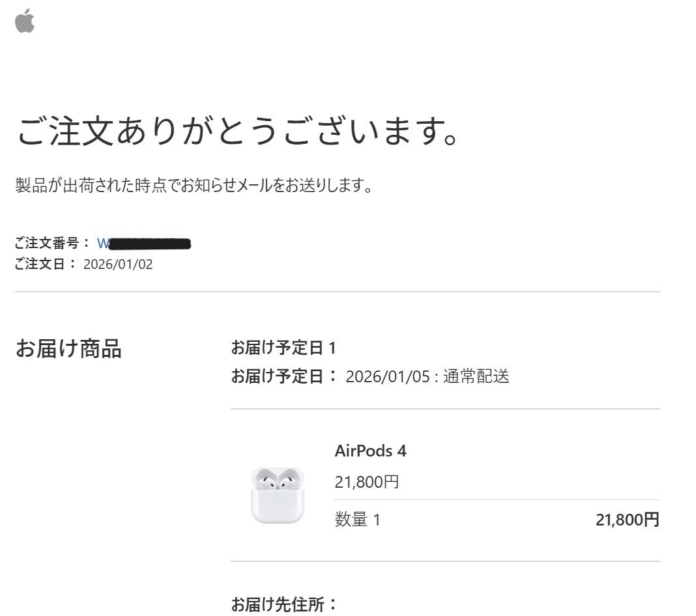Click the divider line under the order date
Viewport: 696px width, 616px height.
point(338,292)
